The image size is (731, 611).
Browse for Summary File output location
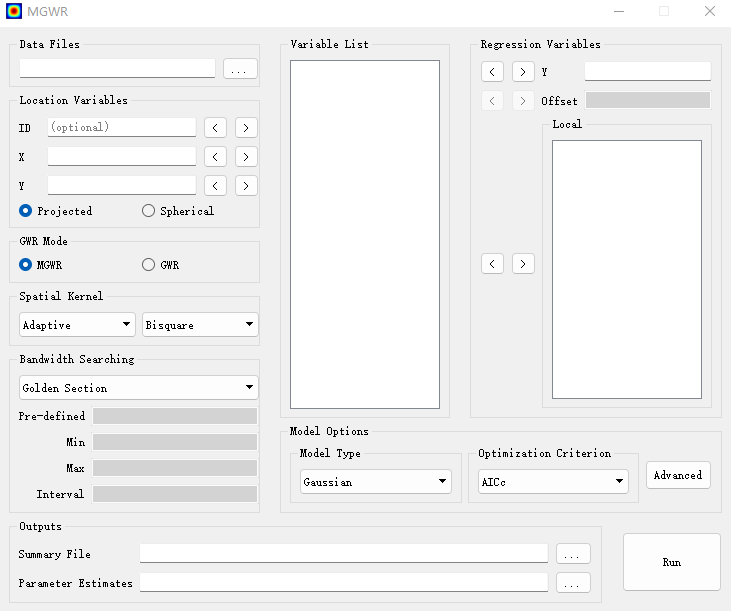573,554
